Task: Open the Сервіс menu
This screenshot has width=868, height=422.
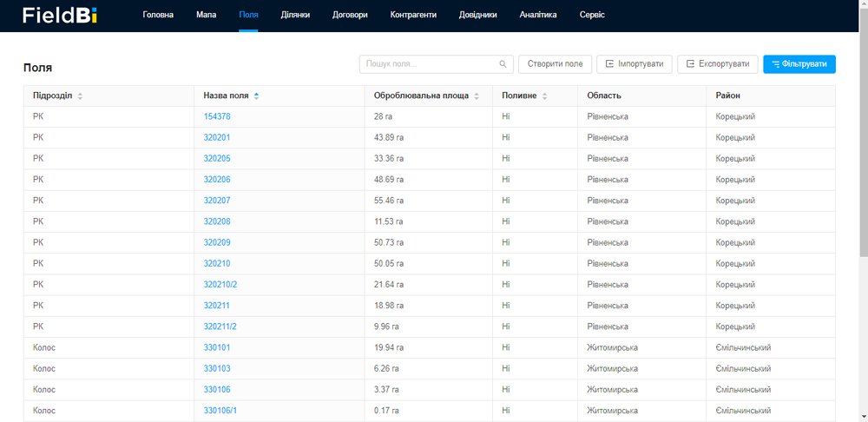Action: 592,16
